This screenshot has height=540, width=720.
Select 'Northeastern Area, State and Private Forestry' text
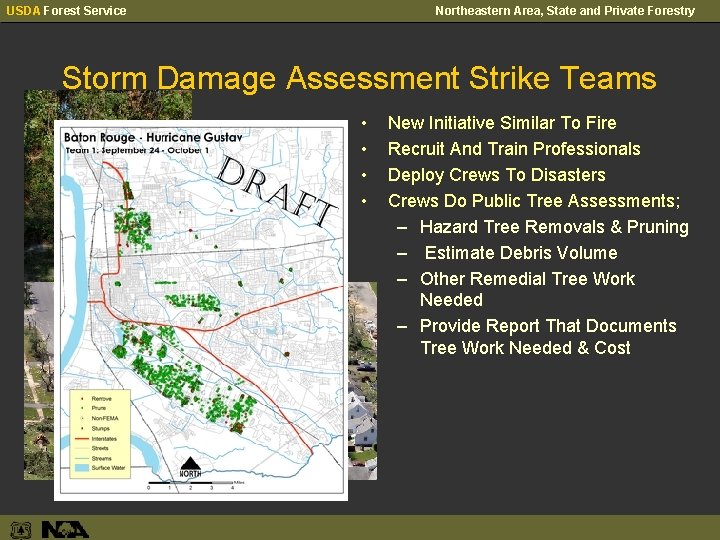point(565,11)
